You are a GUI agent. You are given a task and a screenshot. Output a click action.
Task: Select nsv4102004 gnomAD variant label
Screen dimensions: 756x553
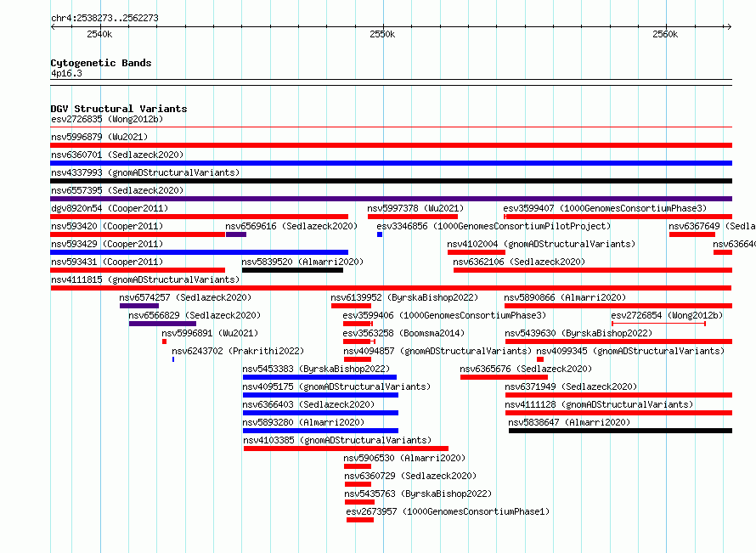541,244
